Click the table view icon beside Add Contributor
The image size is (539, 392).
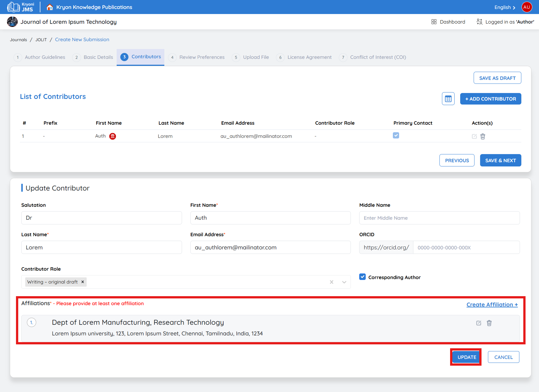tap(448, 99)
